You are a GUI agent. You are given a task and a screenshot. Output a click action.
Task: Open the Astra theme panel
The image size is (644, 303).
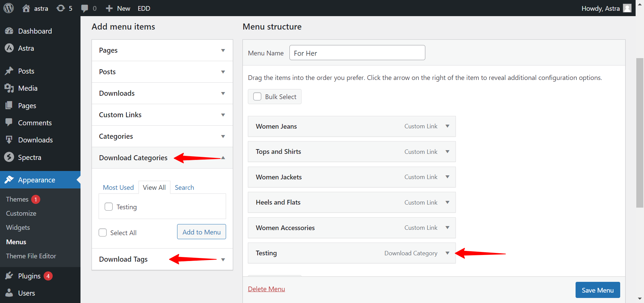click(x=26, y=48)
